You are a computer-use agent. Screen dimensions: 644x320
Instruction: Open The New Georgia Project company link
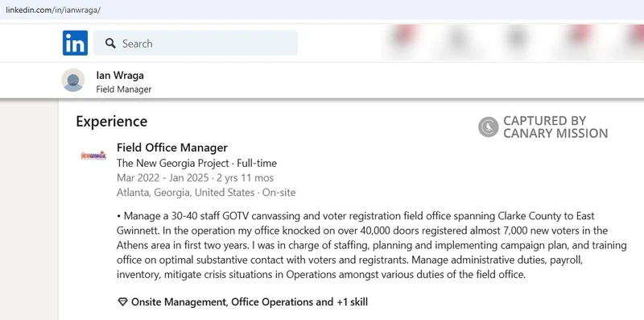(x=172, y=163)
